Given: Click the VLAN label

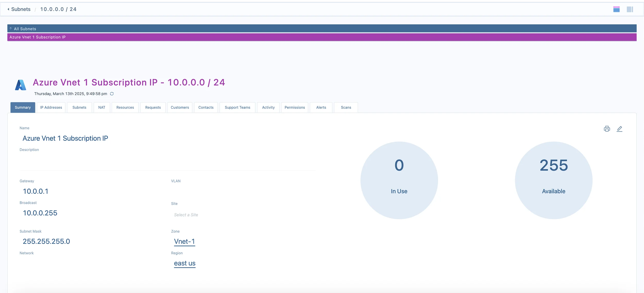Looking at the screenshot, I should tap(176, 181).
